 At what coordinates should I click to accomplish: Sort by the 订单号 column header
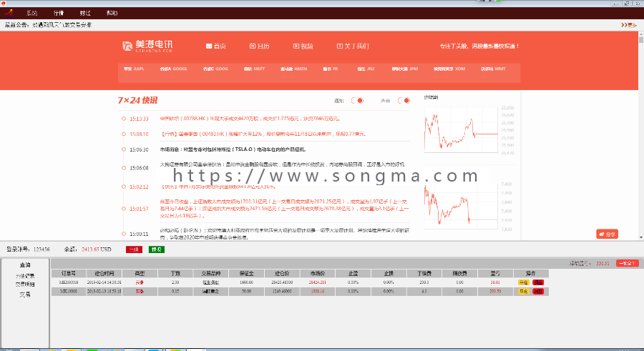click(69, 273)
